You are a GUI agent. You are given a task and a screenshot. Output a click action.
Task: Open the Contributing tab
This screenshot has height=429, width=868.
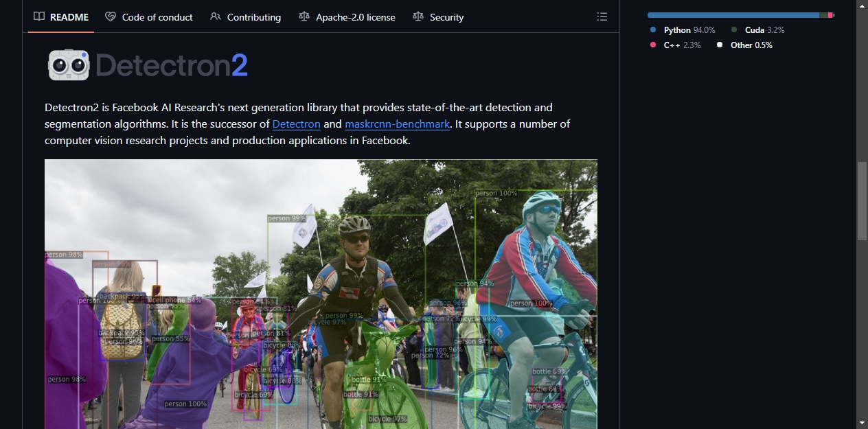tap(245, 17)
